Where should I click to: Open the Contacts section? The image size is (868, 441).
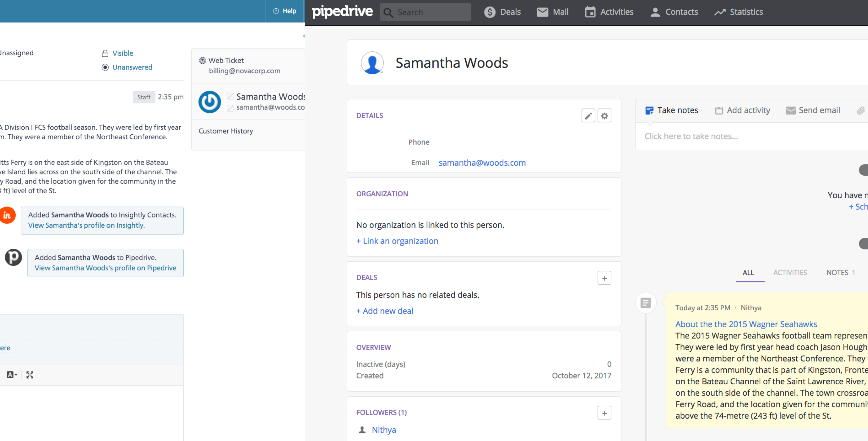674,12
